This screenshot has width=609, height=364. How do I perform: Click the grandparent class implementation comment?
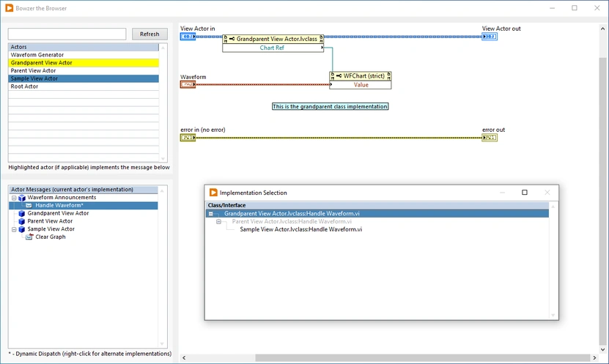click(330, 106)
